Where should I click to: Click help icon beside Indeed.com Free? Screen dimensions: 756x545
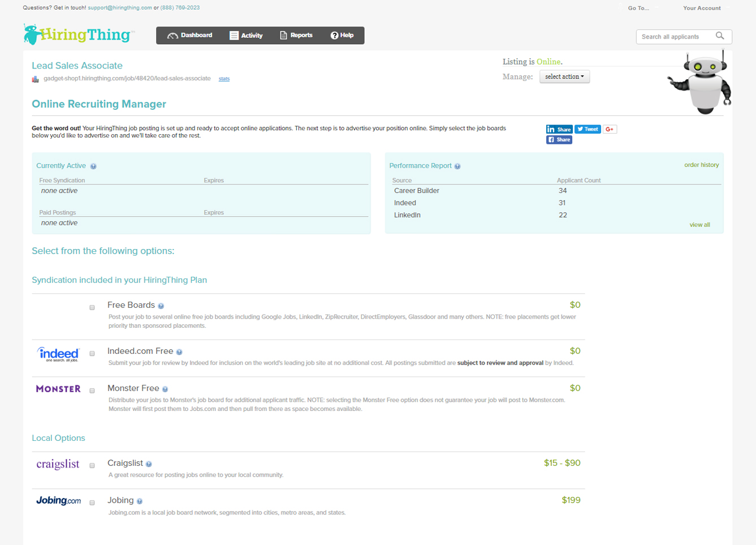tap(179, 352)
